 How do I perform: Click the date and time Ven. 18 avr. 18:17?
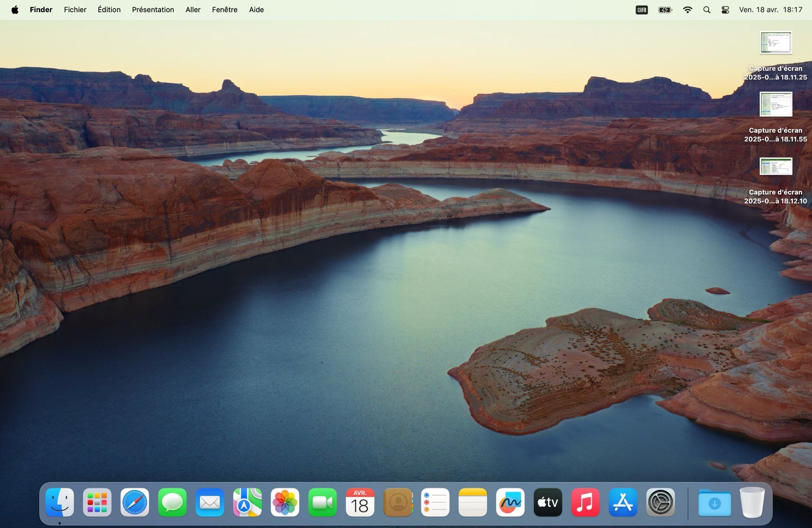tap(770, 9)
